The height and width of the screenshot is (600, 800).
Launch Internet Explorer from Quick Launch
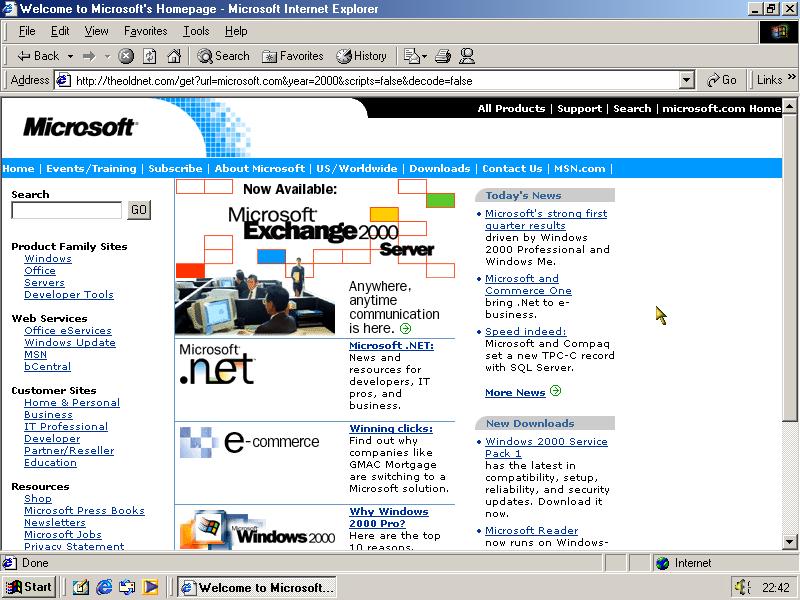105,587
